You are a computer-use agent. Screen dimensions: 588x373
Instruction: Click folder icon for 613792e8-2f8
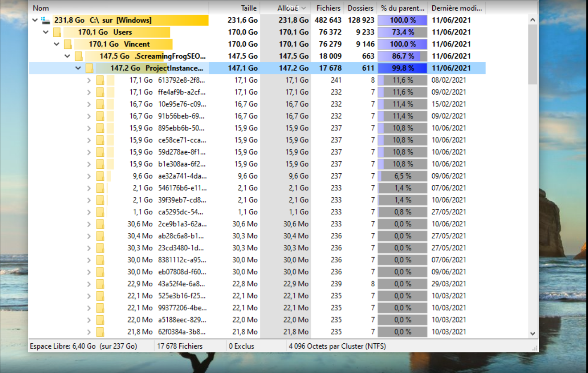(100, 80)
